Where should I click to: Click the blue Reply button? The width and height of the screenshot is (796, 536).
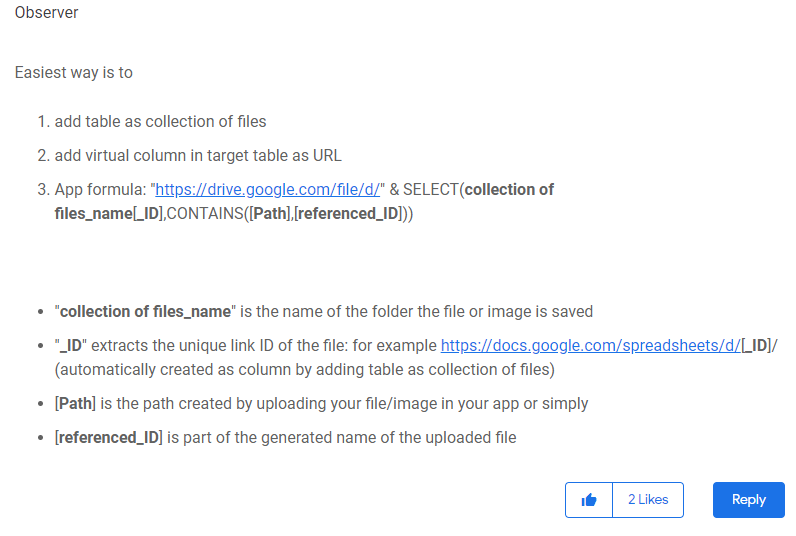tap(749, 500)
